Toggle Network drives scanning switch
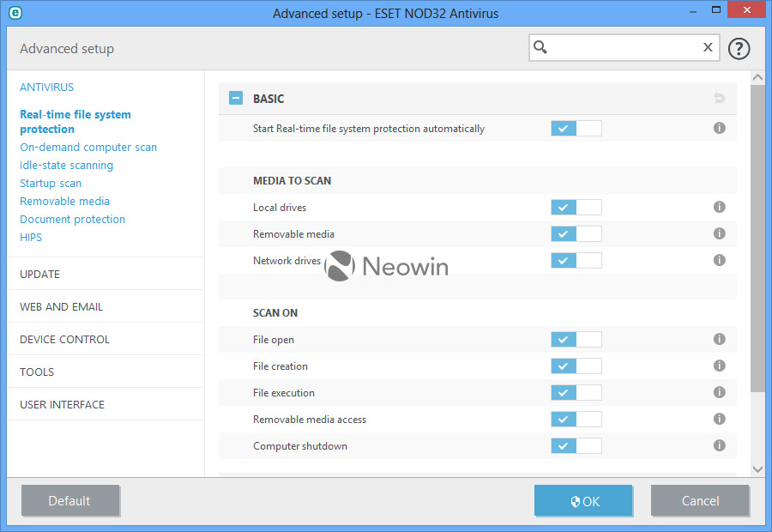The width and height of the screenshot is (772, 532). pos(576,261)
